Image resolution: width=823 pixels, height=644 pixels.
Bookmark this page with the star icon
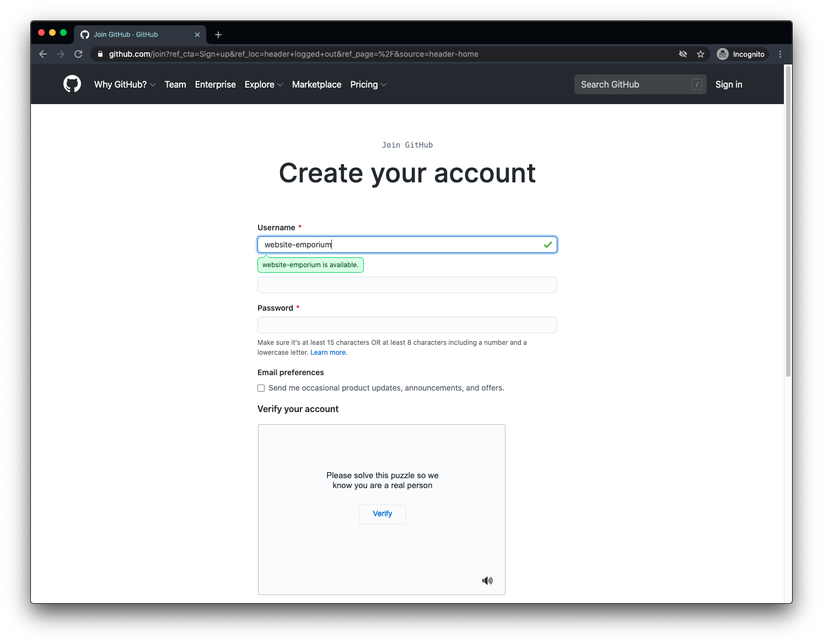(x=701, y=54)
